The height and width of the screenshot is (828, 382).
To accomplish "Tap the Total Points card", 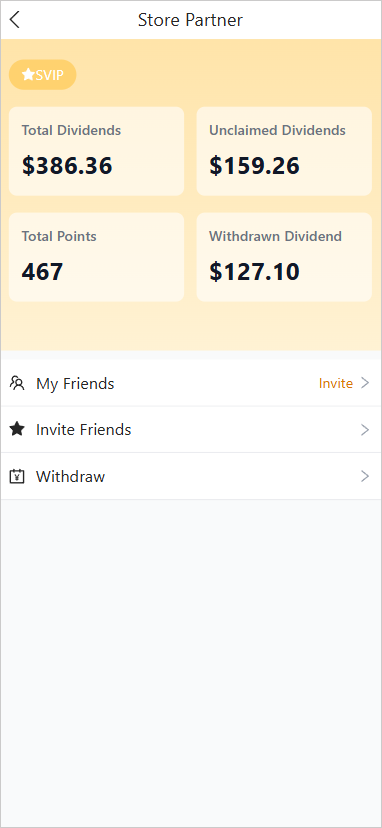I will [x=97, y=257].
